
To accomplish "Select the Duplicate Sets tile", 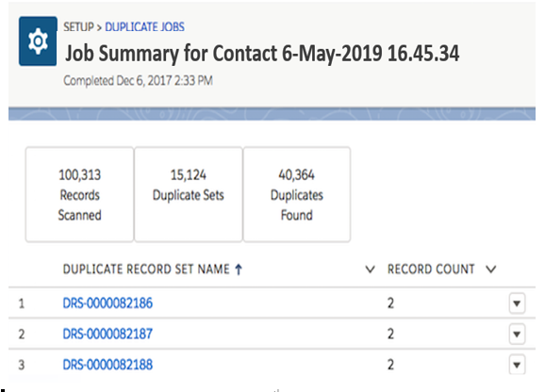I will coord(189,194).
